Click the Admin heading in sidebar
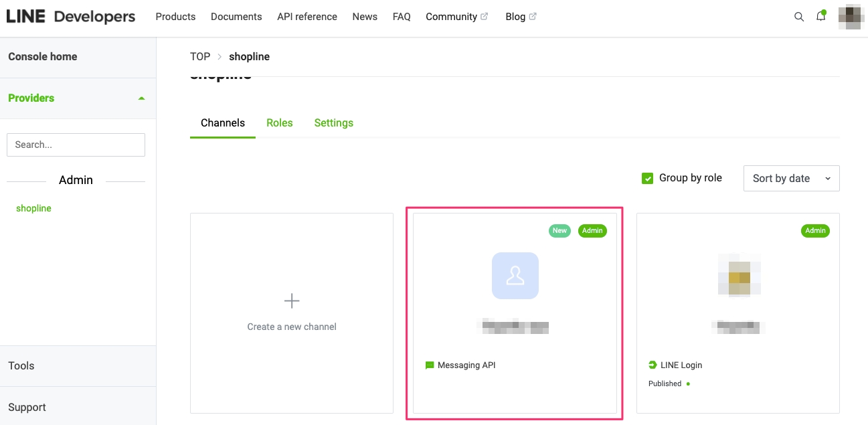This screenshot has width=868, height=425. point(76,181)
